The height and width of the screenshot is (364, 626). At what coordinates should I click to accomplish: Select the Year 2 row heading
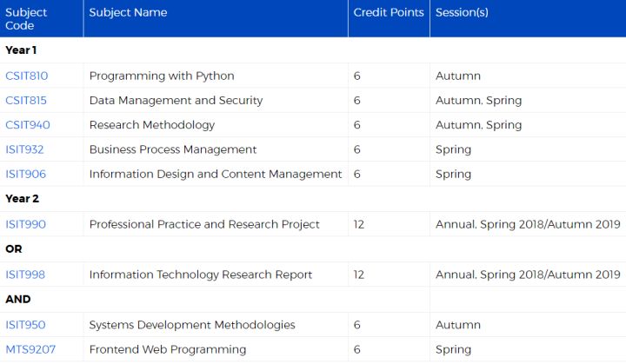click(22, 199)
